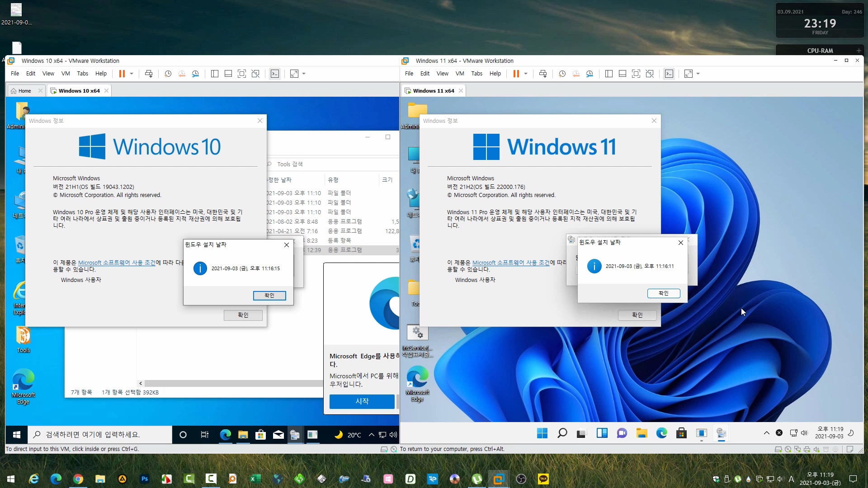Open snapshot manager in Windows 10 VMware toolbar
868x488 pixels.
pyautogui.click(x=195, y=74)
